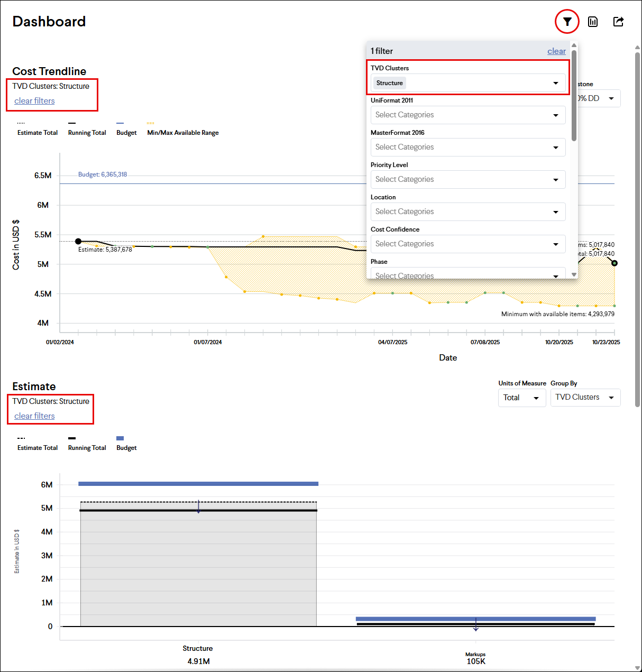Expand the UniFormat 2011 category dropdown

coord(467,115)
